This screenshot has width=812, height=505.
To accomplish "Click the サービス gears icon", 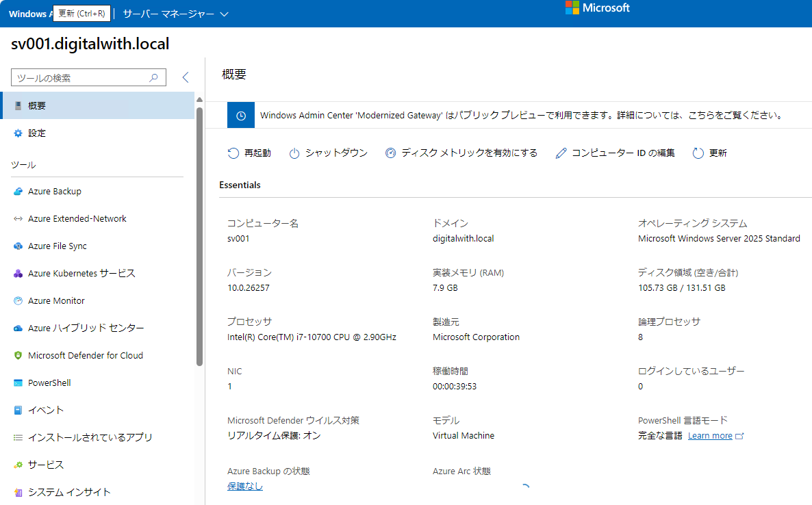I will point(18,465).
